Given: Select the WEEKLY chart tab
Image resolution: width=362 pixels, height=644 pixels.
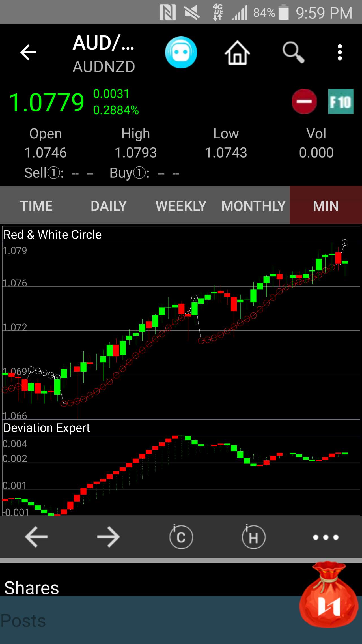Looking at the screenshot, I should 181,206.
